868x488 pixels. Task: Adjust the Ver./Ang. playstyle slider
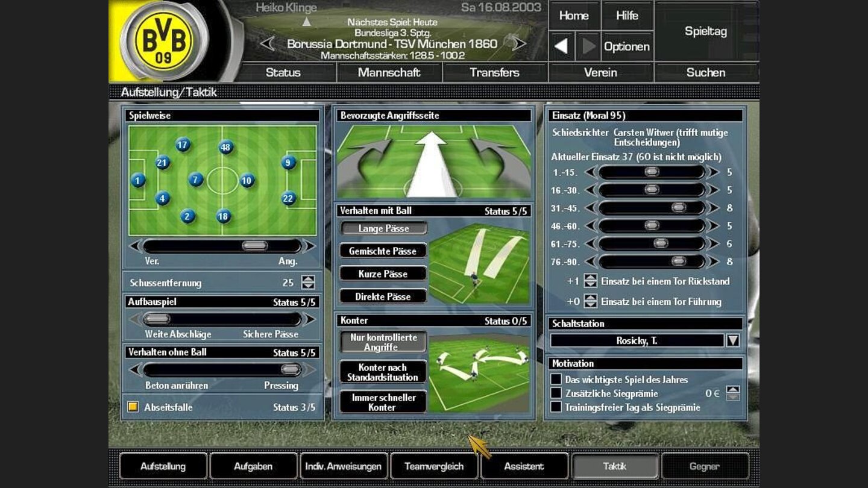point(255,245)
